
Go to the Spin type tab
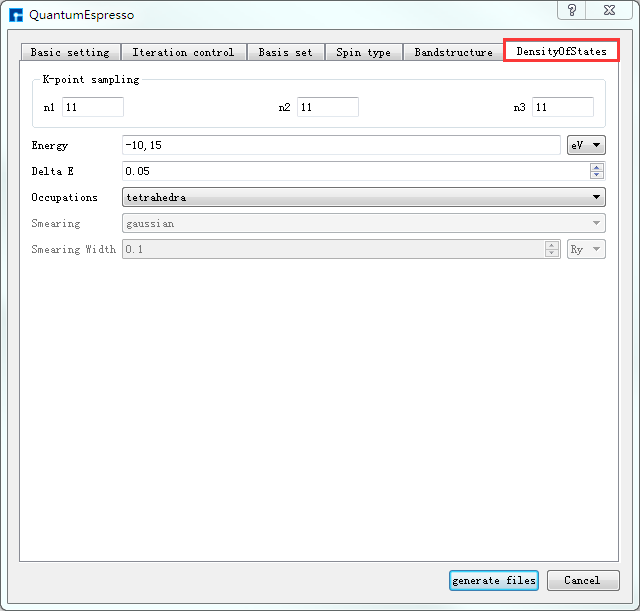(x=364, y=52)
